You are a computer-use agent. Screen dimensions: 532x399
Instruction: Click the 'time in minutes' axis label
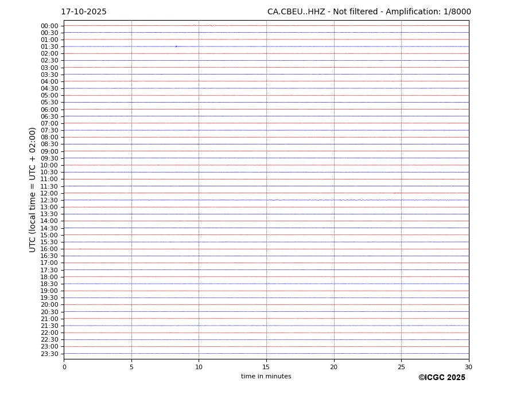tap(266, 377)
